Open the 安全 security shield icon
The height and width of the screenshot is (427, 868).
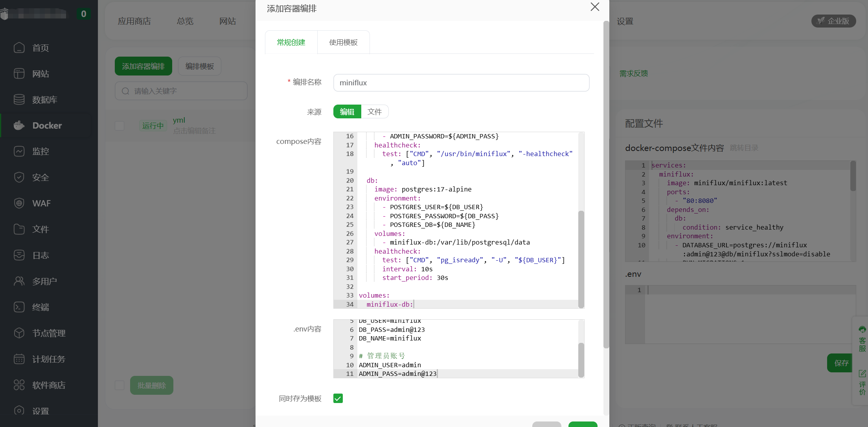(19, 177)
